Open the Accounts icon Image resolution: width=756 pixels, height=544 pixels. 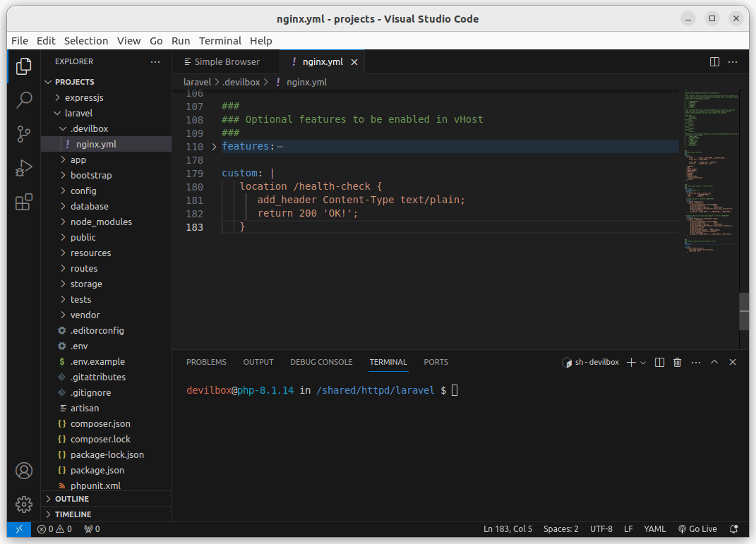click(x=24, y=471)
